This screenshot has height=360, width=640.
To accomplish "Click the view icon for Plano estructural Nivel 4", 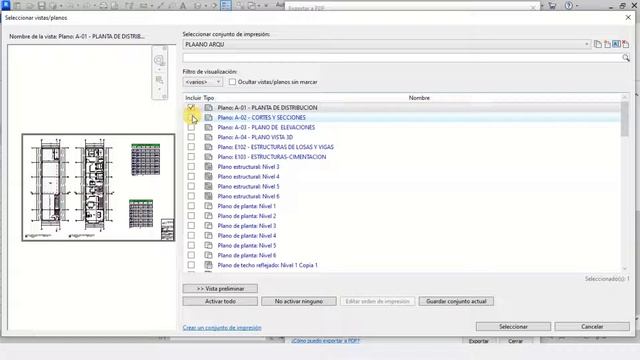I will click(209, 176).
